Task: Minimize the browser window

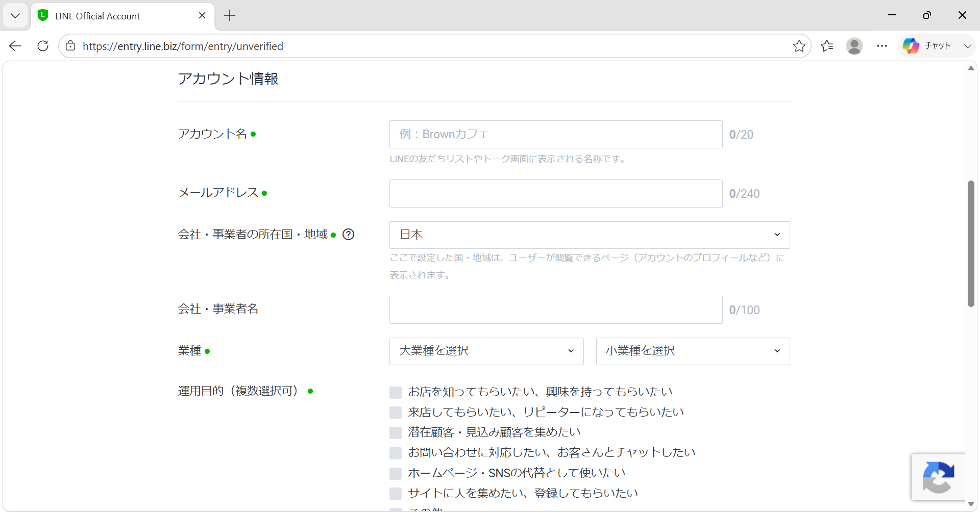Action: click(892, 15)
